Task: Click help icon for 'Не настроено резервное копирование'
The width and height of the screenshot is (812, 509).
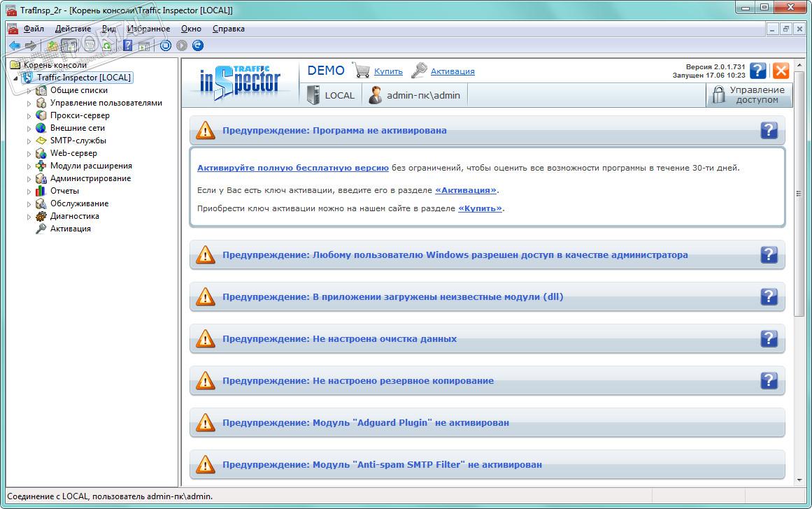Action: pos(769,380)
